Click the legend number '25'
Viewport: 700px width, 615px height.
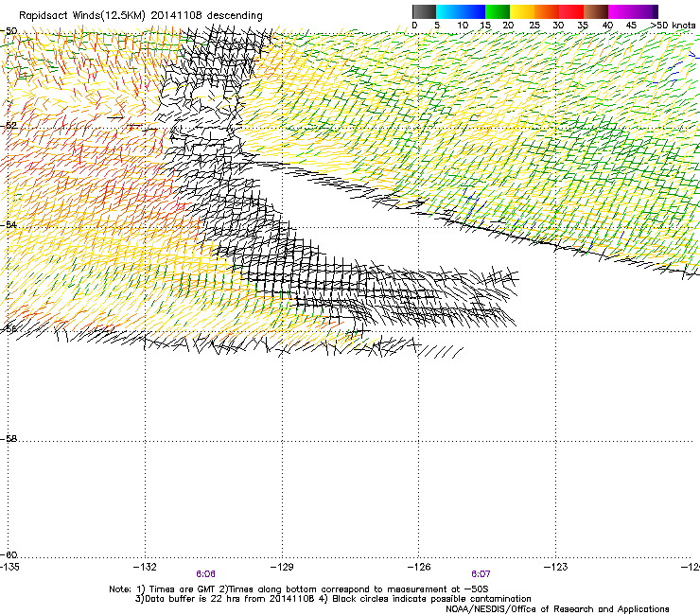point(534,26)
